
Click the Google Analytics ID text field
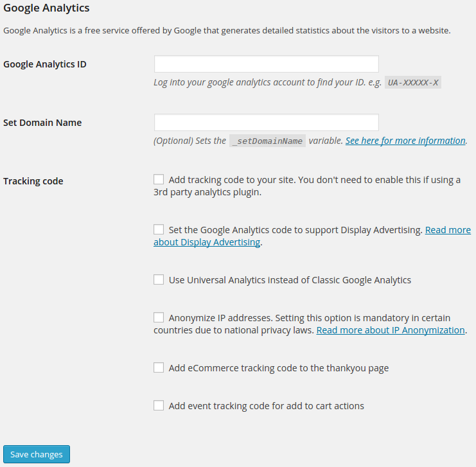266,64
